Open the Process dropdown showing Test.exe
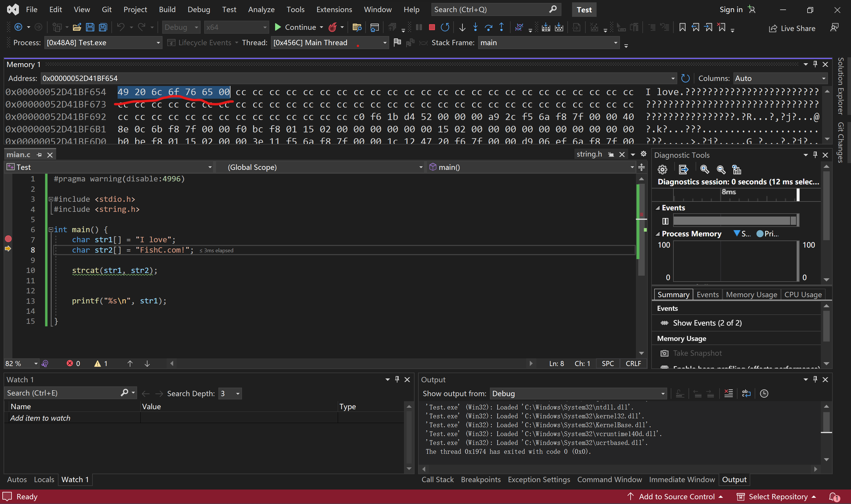851x504 pixels. click(103, 43)
